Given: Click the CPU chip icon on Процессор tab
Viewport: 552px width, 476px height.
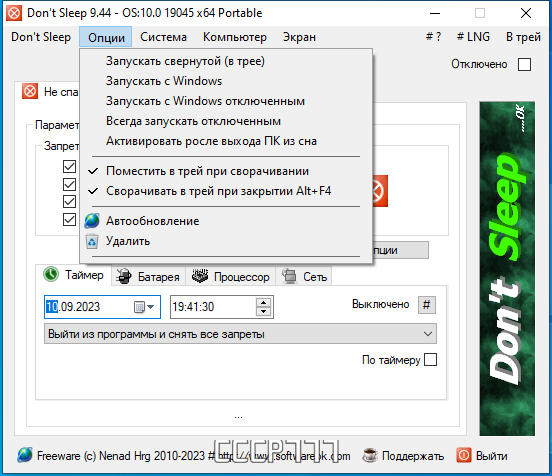Looking at the screenshot, I should click(200, 276).
